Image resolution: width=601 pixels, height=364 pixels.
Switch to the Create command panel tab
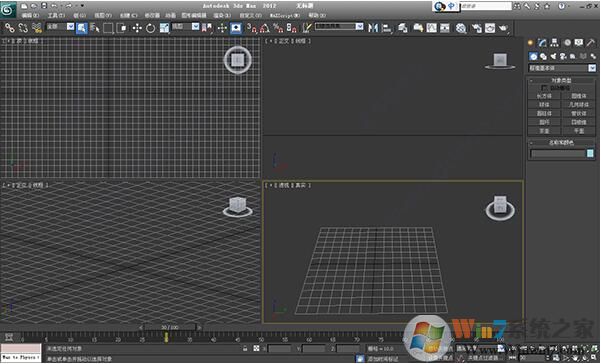point(530,43)
